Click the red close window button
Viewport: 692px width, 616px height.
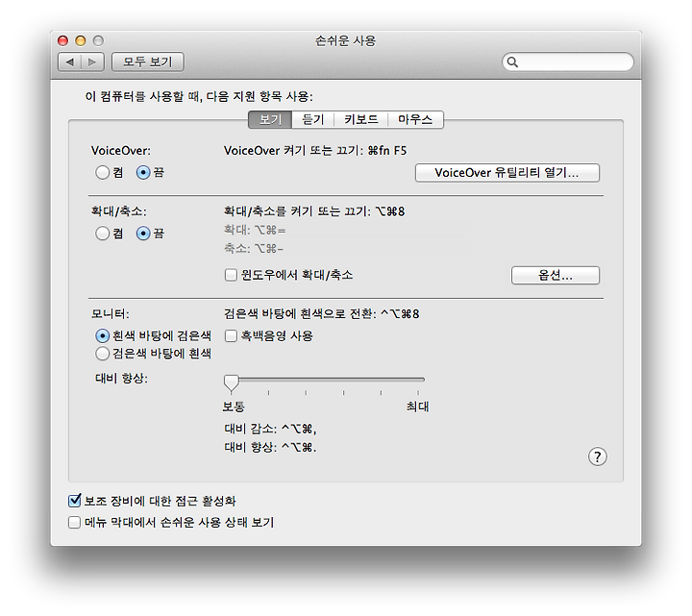tap(63, 41)
